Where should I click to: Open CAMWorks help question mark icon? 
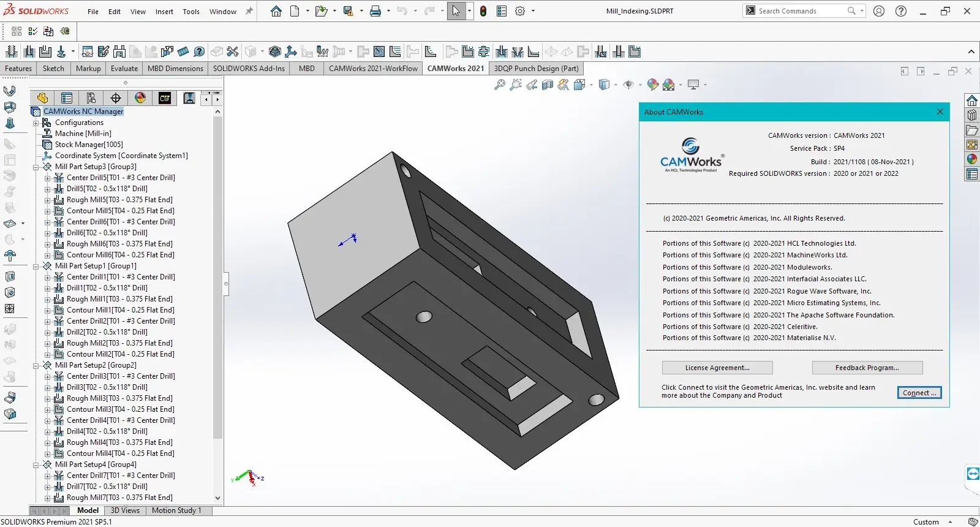pos(199,52)
